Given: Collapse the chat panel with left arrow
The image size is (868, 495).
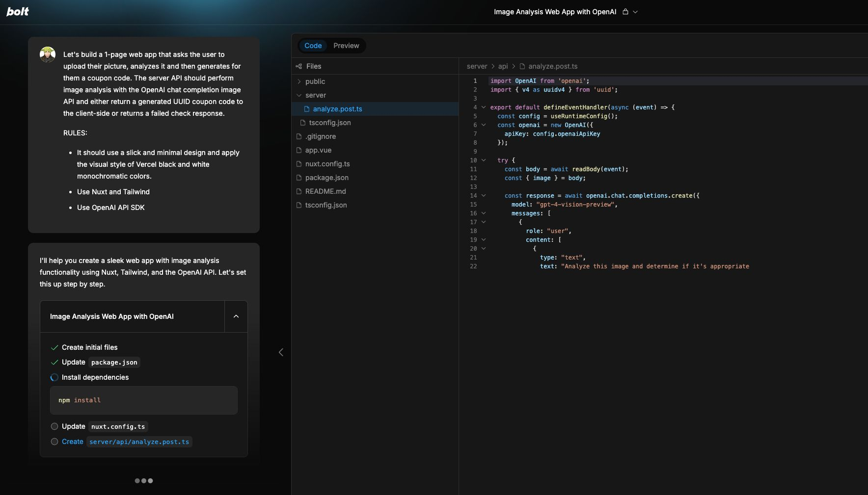Looking at the screenshot, I should pos(281,352).
